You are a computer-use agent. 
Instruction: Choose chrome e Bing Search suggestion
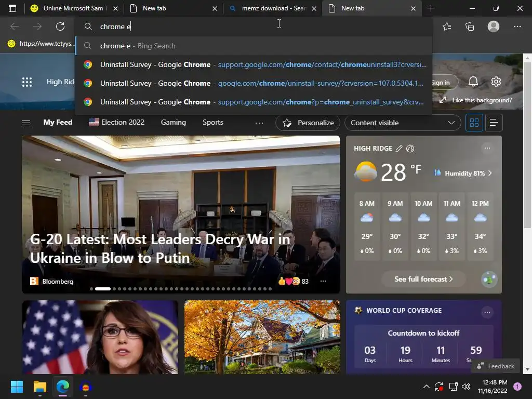[254, 46]
